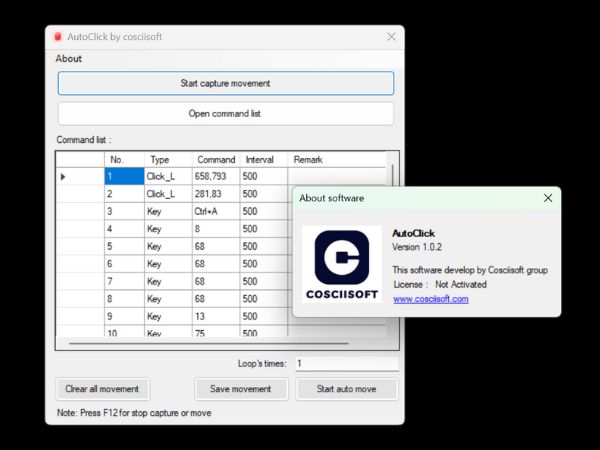
Task: Click Start auto move button
Action: coord(347,388)
